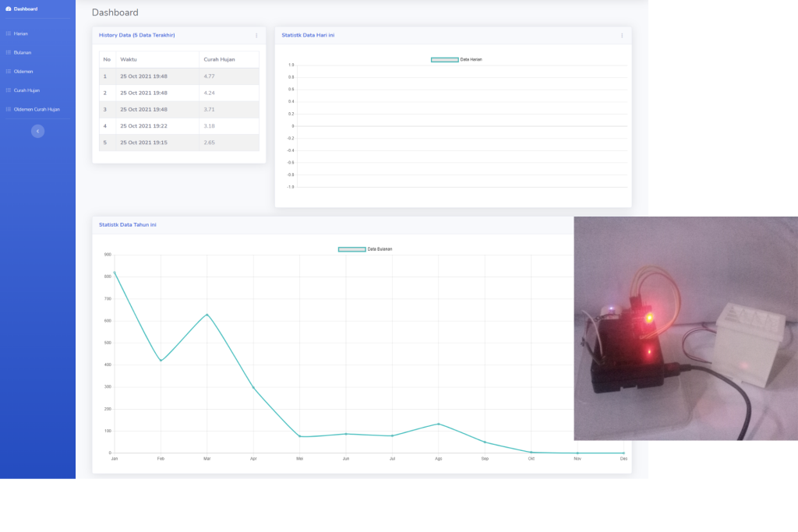Select the Oldemen Curah Hujan list icon
Screen dimensions: 798x532
click(x=9, y=109)
